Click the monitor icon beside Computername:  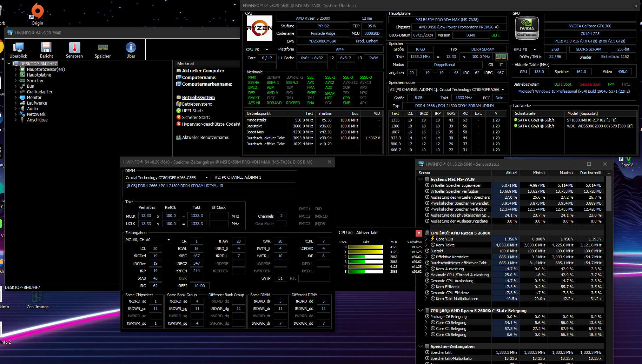pos(179,77)
